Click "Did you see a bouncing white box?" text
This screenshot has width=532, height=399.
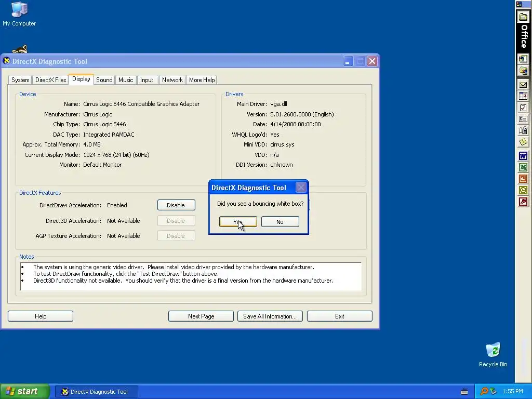[x=260, y=204]
